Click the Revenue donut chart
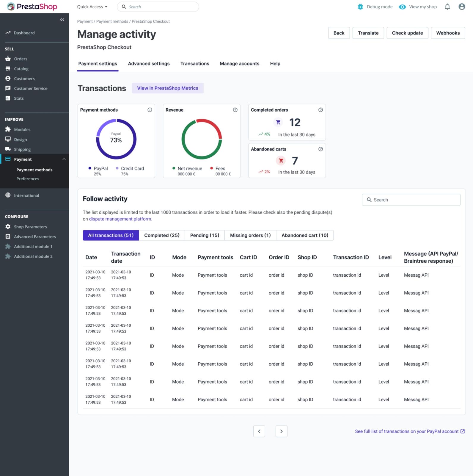 pos(202,139)
